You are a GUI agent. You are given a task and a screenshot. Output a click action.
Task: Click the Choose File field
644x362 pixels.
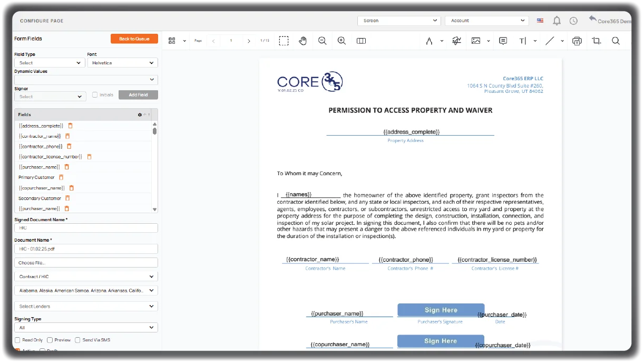coord(86,262)
